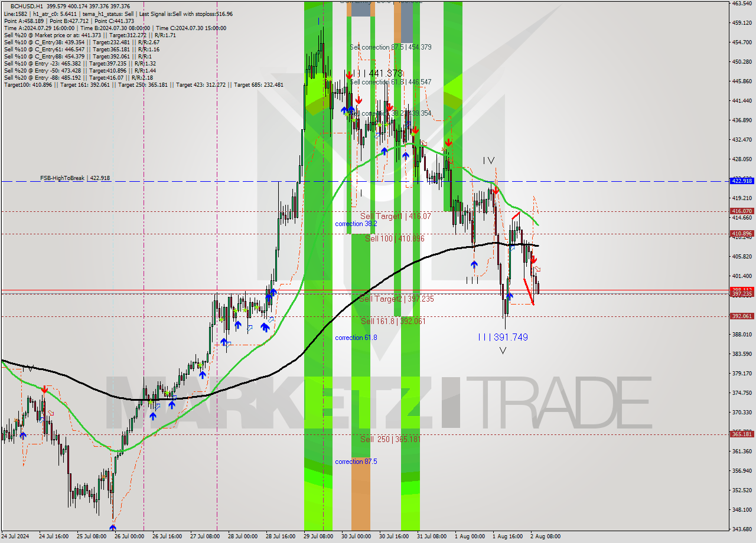Click the 'Sell 250 | 365.181' label

pyautogui.click(x=390, y=439)
